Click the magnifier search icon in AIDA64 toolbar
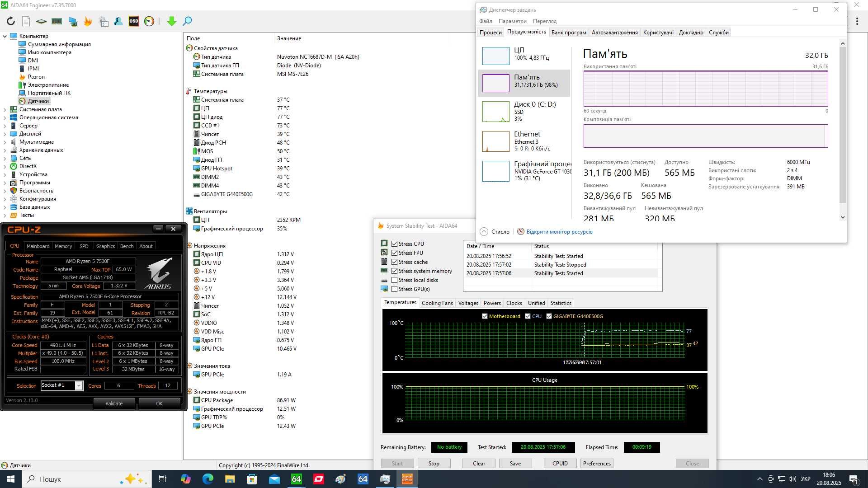The width and height of the screenshot is (868, 488). point(187,21)
